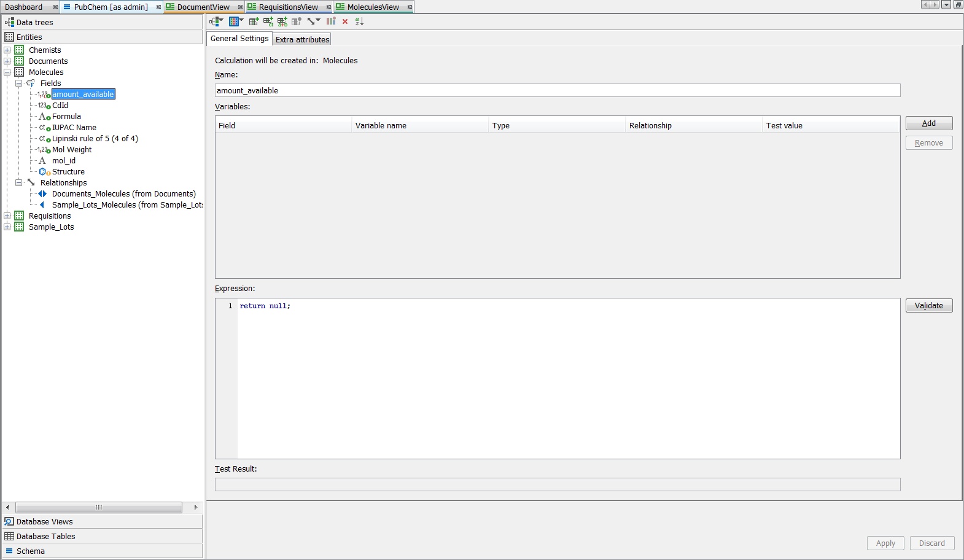The width and height of the screenshot is (964, 560).
Task: Collapse the Molecules entity node
Action: click(x=7, y=72)
